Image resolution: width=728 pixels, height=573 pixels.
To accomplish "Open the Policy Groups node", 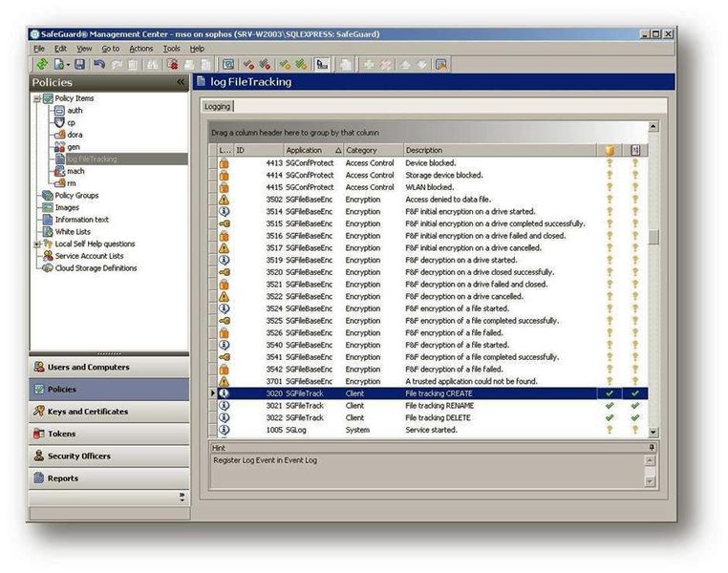I will 76,196.
